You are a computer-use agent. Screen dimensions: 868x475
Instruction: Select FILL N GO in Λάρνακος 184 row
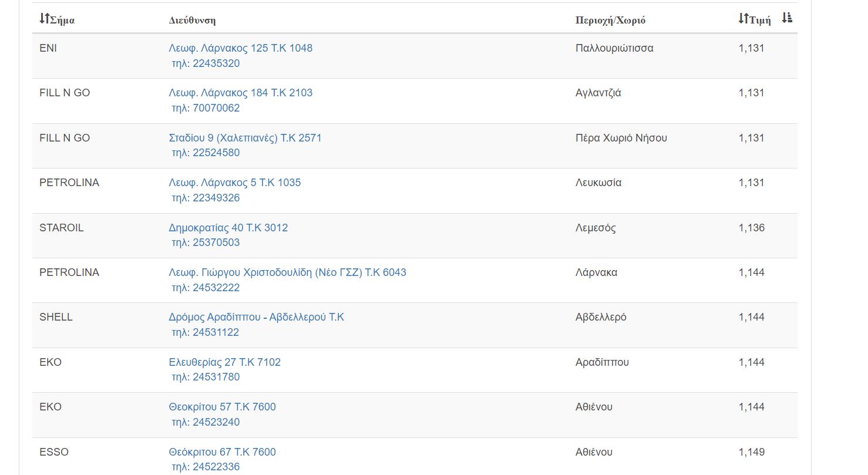pos(65,93)
